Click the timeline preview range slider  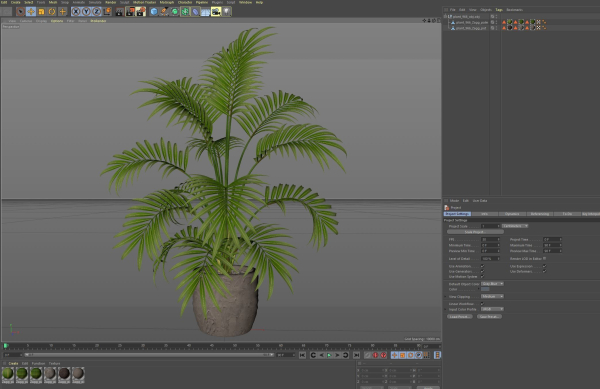coord(149,355)
